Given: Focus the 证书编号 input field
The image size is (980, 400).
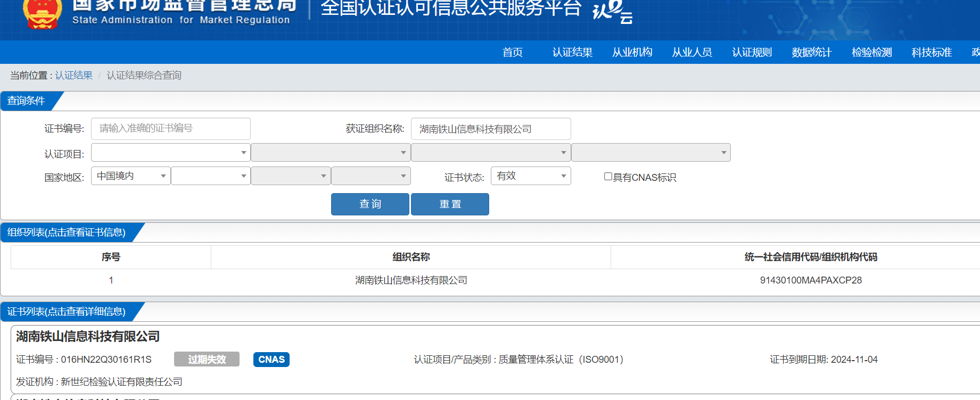Looking at the screenshot, I should tap(171, 129).
